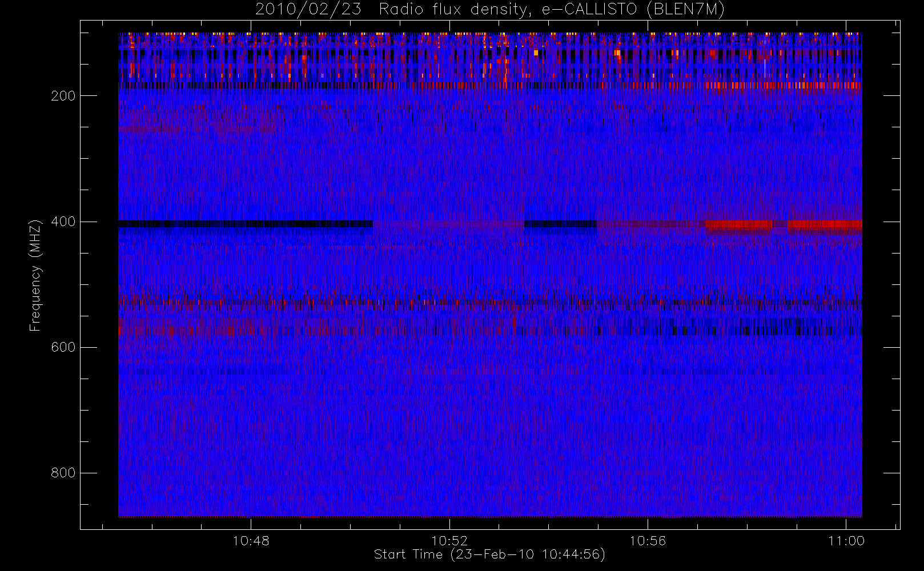Click the '800' frequency tick label
Screen dimensions: 924x571
tap(63, 473)
